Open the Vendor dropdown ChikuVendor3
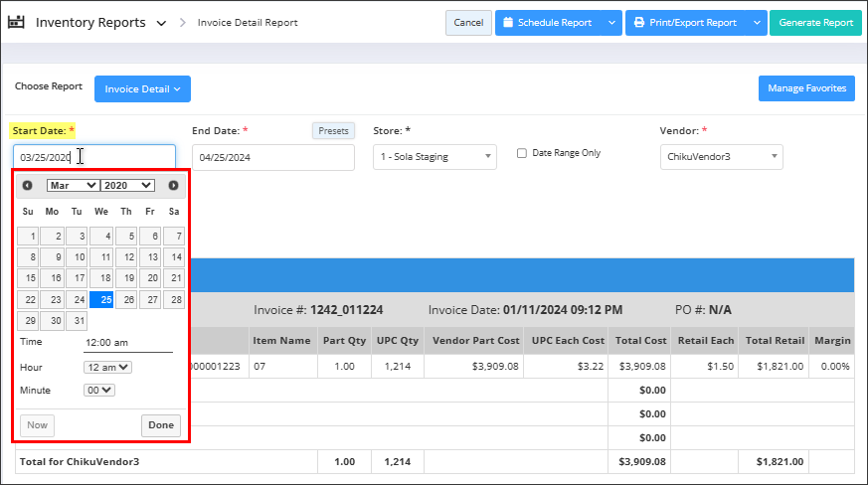The height and width of the screenshot is (485, 868). pyautogui.click(x=721, y=157)
